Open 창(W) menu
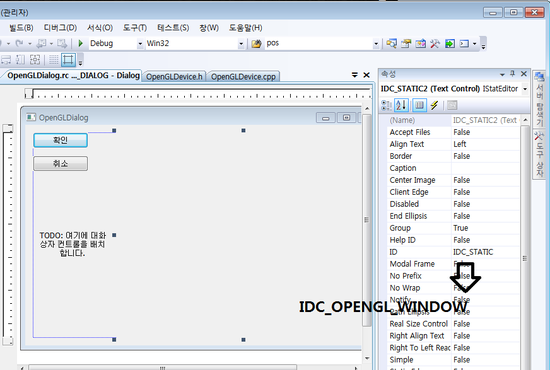Screen dimensions: 550x370 [x=209, y=28]
